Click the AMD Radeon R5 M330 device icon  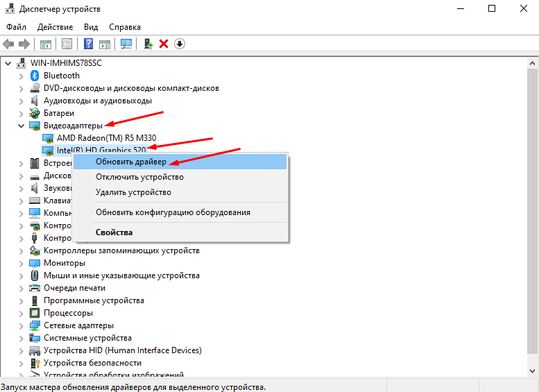point(48,138)
